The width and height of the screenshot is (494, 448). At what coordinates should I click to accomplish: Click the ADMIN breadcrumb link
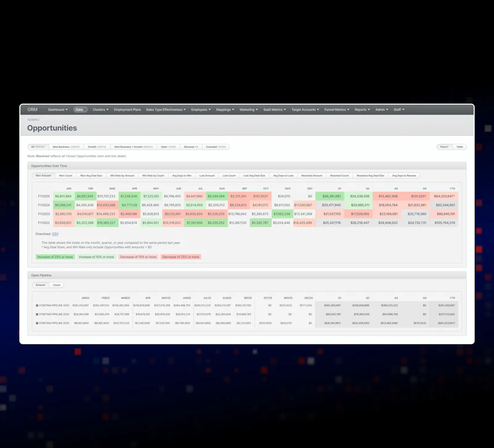click(32, 120)
